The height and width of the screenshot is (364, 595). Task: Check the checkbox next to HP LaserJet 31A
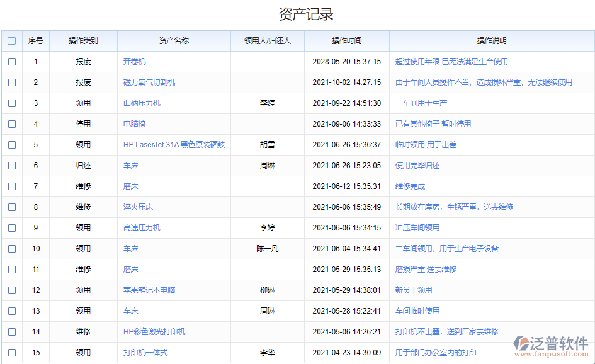(x=11, y=144)
